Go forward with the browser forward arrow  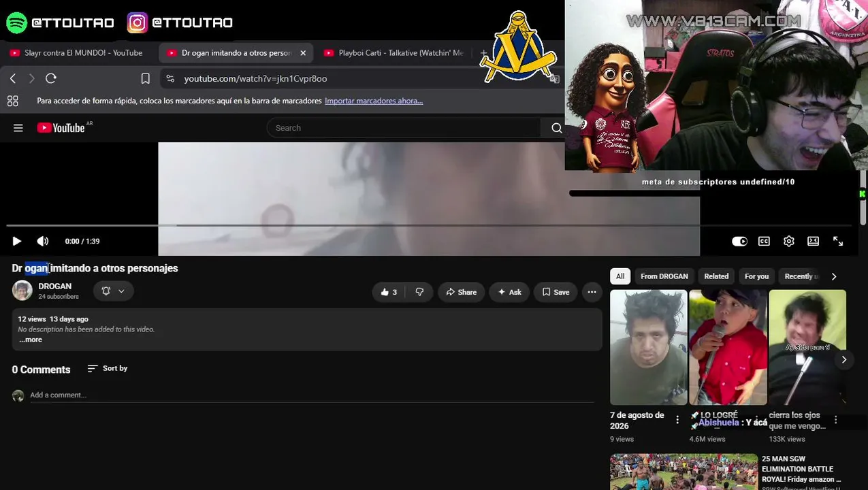click(31, 78)
